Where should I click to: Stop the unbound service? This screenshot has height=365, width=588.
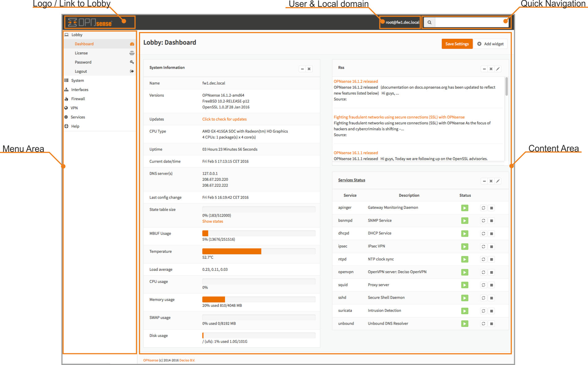click(491, 324)
